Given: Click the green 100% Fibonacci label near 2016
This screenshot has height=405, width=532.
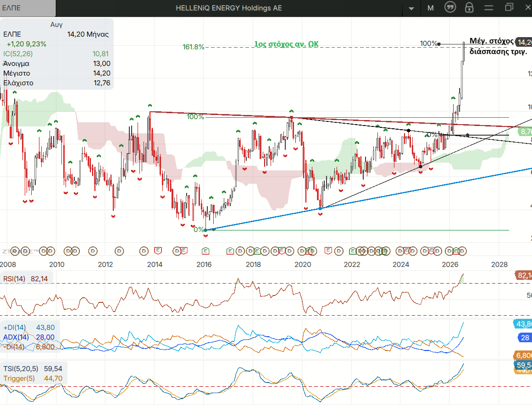Looking at the screenshot, I should click(x=195, y=117).
